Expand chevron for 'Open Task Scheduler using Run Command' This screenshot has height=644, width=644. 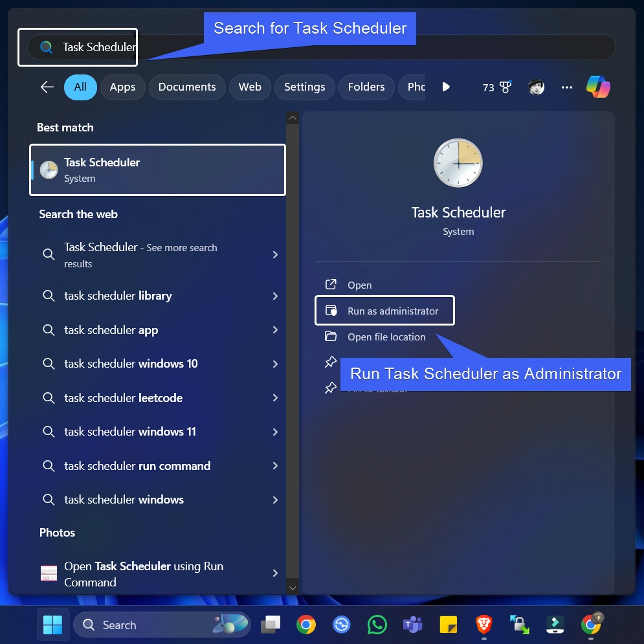[x=275, y=573]
